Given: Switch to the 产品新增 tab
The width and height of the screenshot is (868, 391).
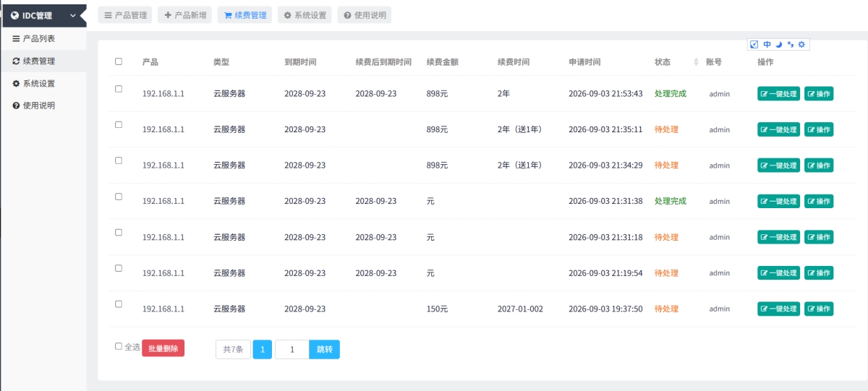Looking at the screenshot, I should point(184,14).
